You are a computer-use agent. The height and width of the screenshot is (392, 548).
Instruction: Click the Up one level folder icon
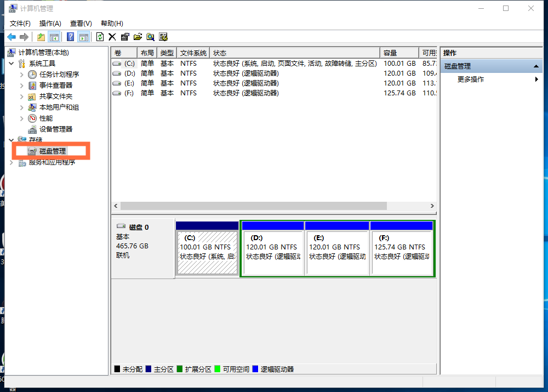(41, 37)
